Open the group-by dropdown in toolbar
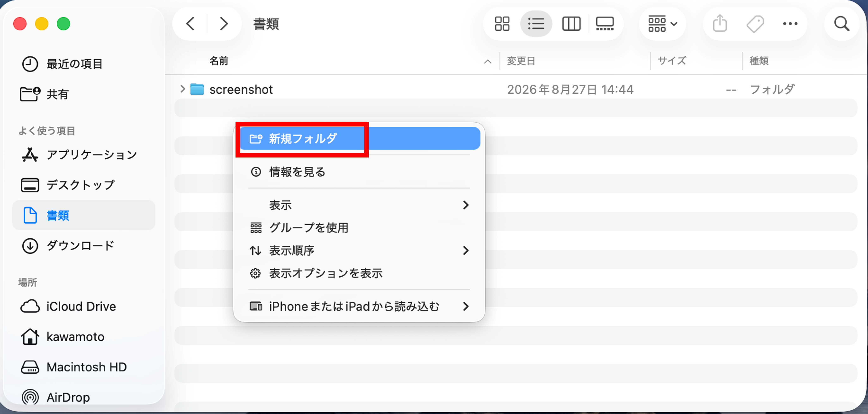Screen dimensions: 868x414 coord(662,24)
